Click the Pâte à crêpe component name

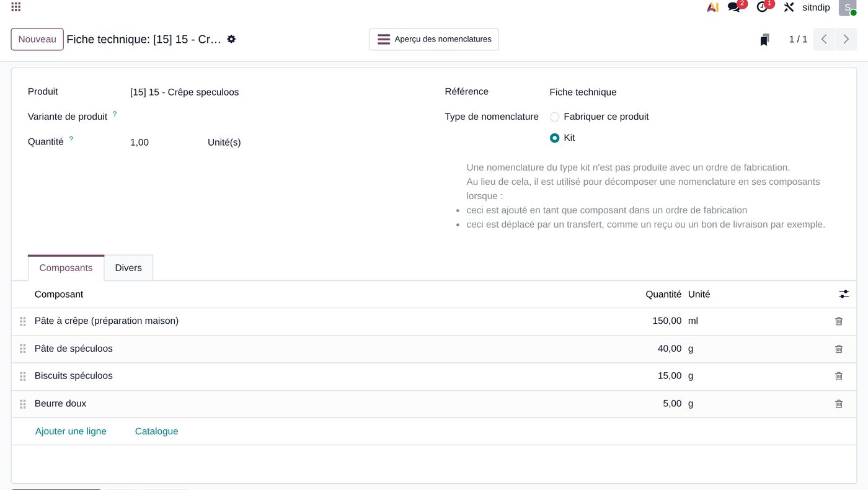click(107, 321)
